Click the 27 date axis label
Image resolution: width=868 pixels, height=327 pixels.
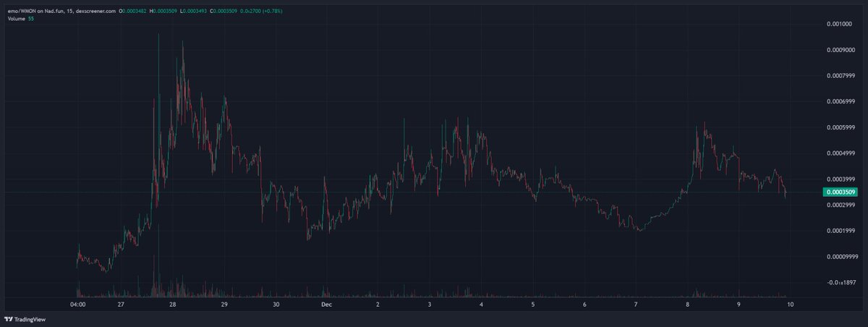[x=121, y=305]
